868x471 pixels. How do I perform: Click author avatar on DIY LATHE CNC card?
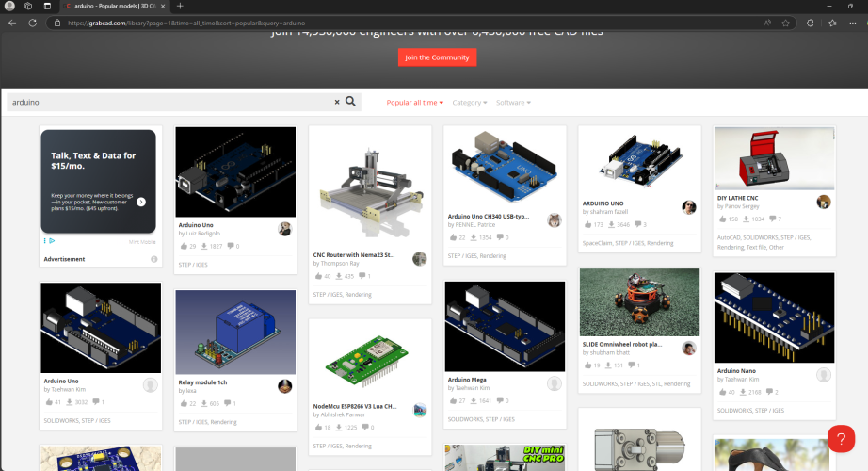coord(824,202)
